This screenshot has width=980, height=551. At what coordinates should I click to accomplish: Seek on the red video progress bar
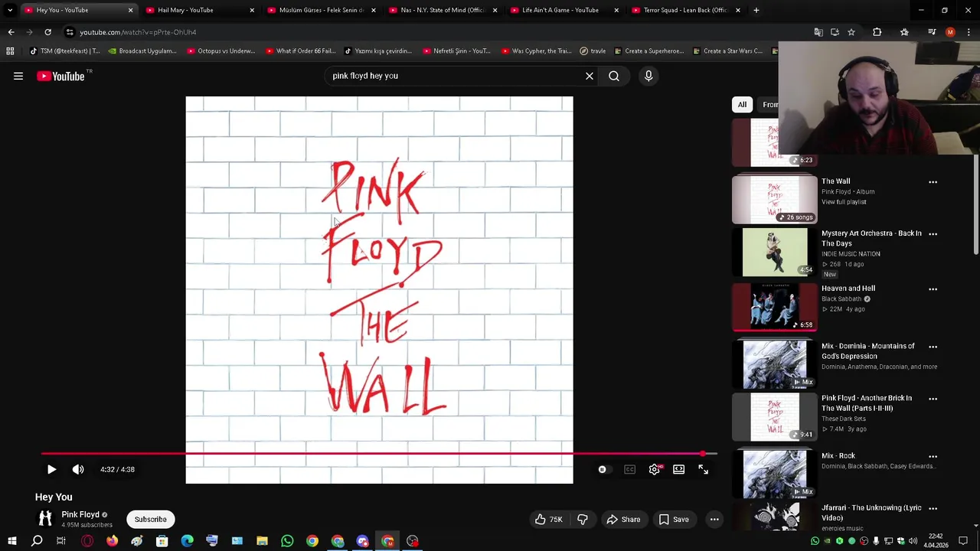click(x=379, y=454)
